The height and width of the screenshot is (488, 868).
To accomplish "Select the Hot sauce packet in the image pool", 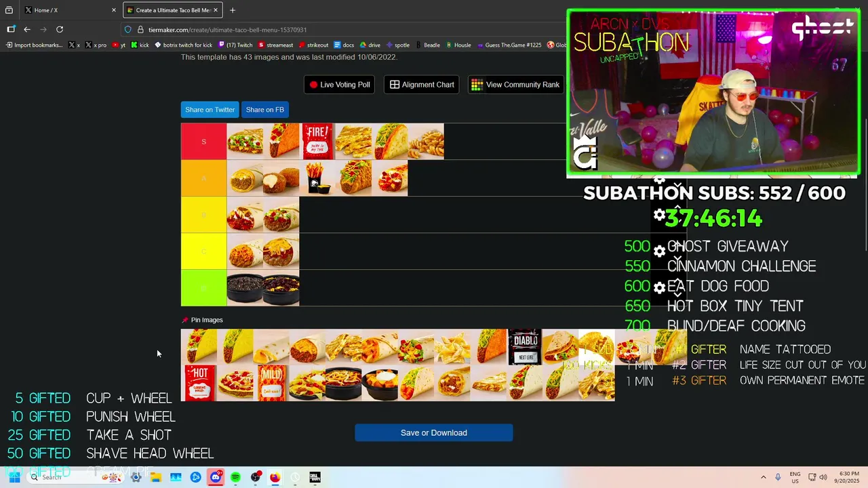I will click(x=199, y=383).
